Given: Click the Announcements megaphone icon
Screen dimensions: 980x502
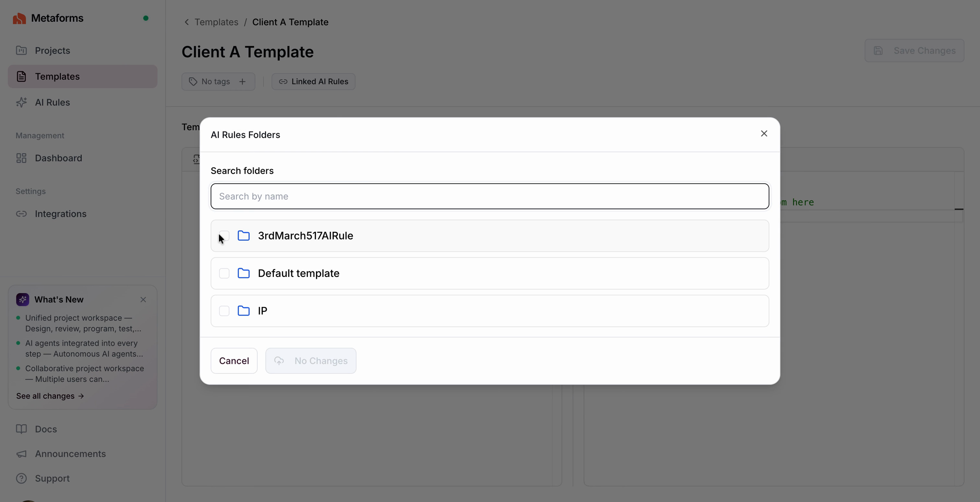Looking at the screenshot, I should (x=21, y=454).
